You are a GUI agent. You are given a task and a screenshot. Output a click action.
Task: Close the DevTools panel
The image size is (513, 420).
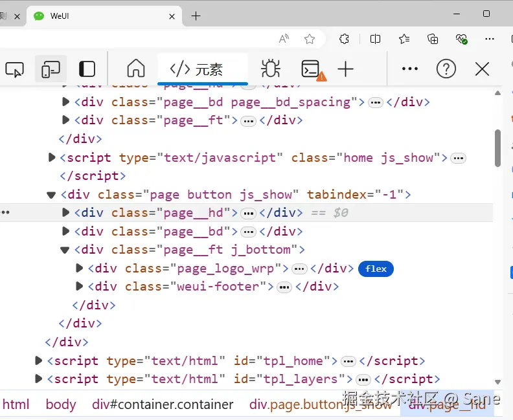[483, 69]
